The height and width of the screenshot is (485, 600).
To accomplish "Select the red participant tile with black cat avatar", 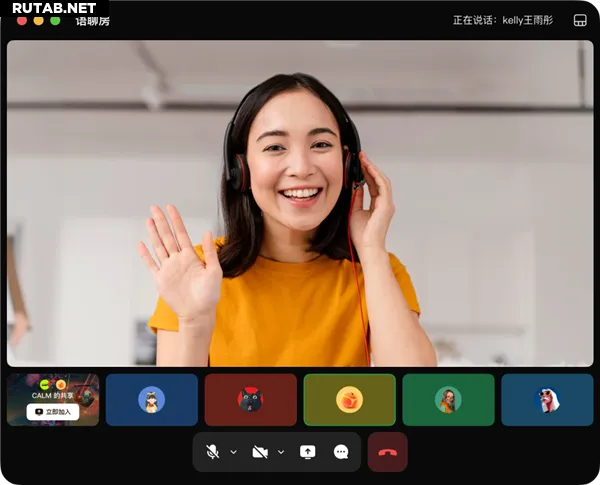I will point(250,400).
